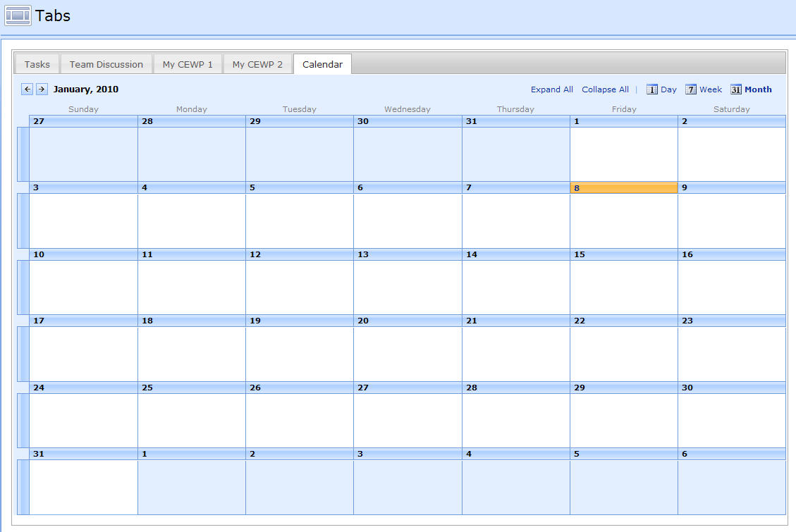796x532 pixels.
Task: Switch to Week view
Action: click(x=704, y=89)
